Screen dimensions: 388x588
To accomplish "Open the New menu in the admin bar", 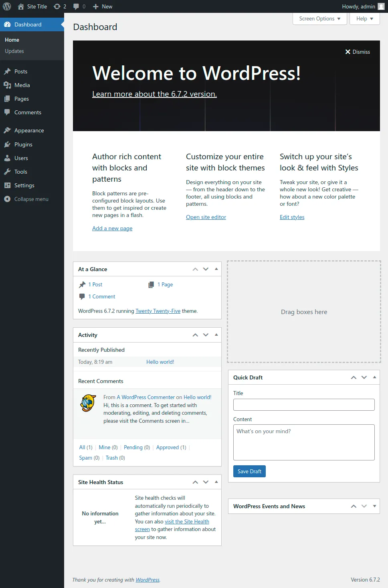I will 102,6.
